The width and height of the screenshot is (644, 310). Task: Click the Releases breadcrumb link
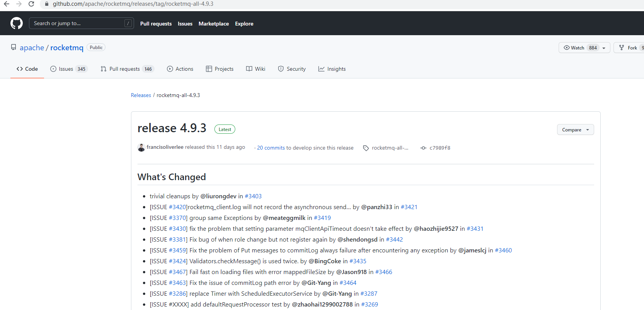141,95
